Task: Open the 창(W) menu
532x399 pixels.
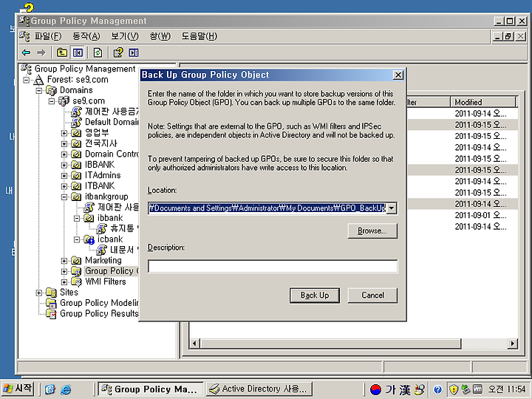Action: (160, 36)
